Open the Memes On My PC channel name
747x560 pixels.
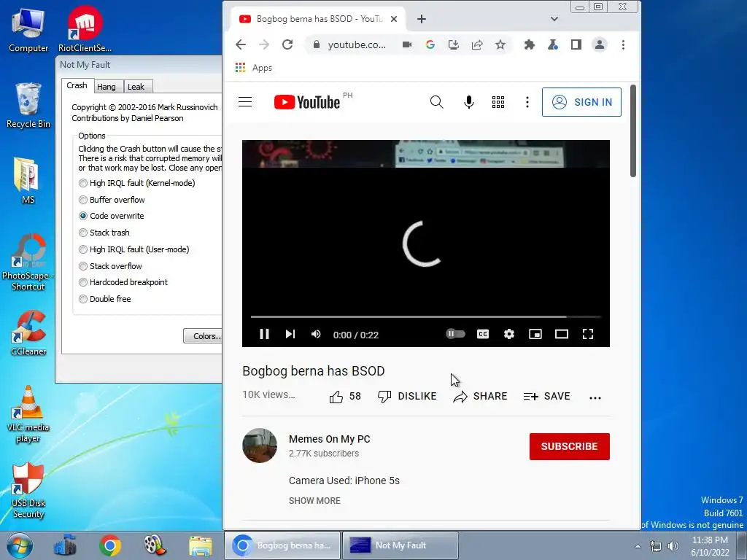(x=329, y=439)
